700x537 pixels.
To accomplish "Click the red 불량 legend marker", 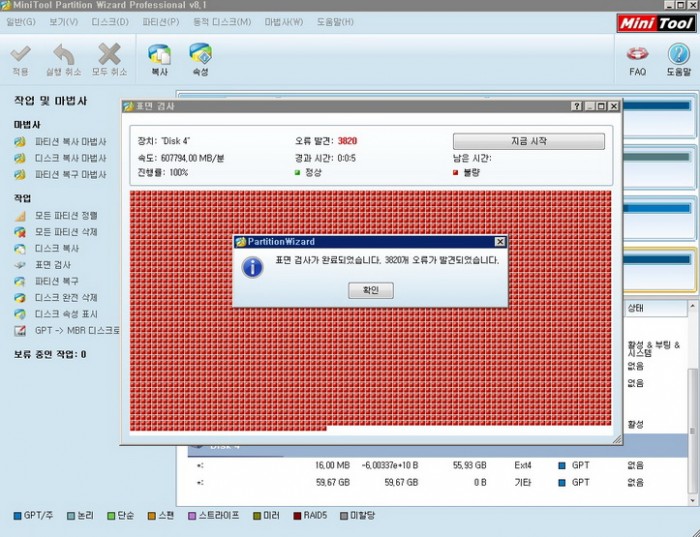I will click(x=455, y=173).
